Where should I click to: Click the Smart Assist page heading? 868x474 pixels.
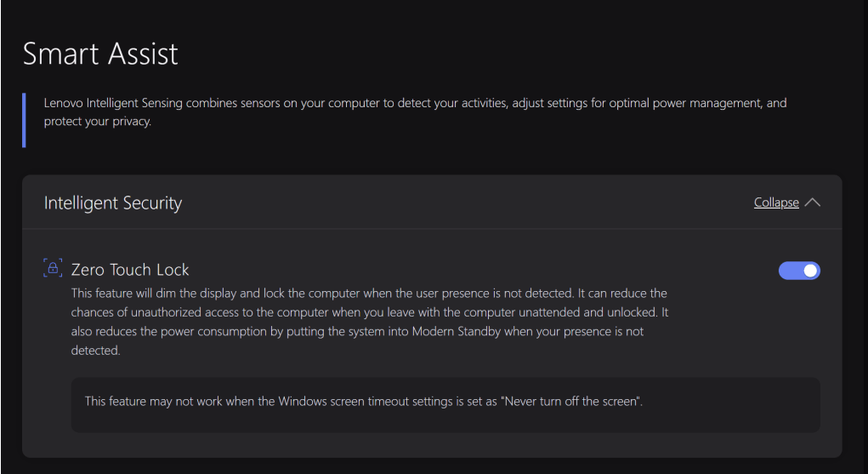(100, 54)
